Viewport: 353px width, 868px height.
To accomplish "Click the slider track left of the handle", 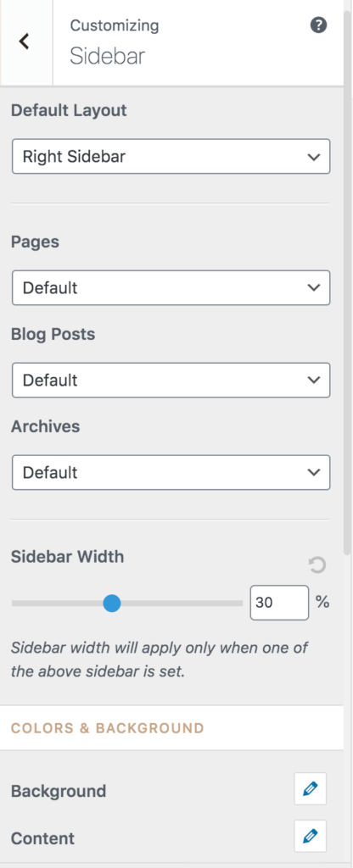I will pyautogui.click(x=57, y=604).
